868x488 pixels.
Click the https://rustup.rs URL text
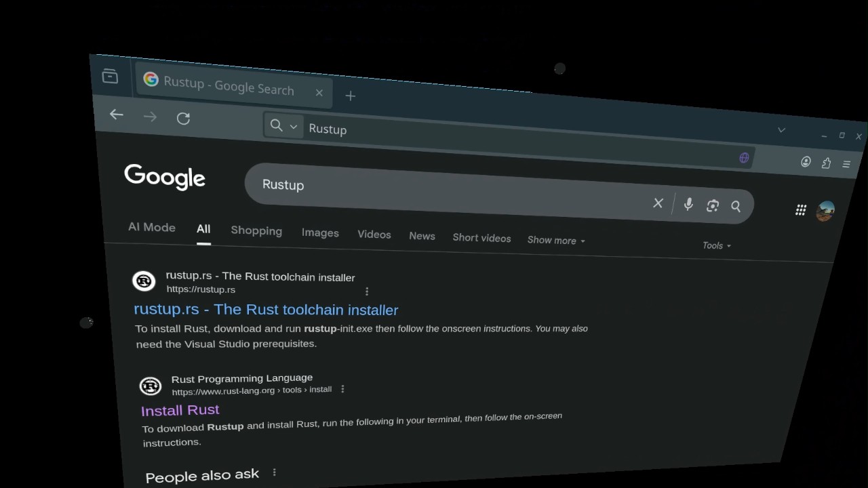pos(201,289)
